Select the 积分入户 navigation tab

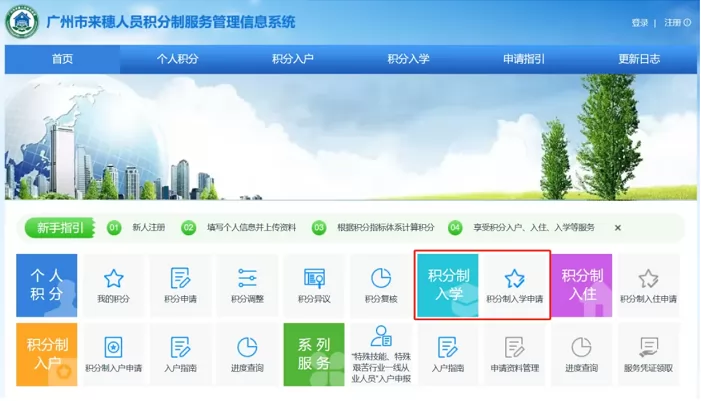(293, 59)
